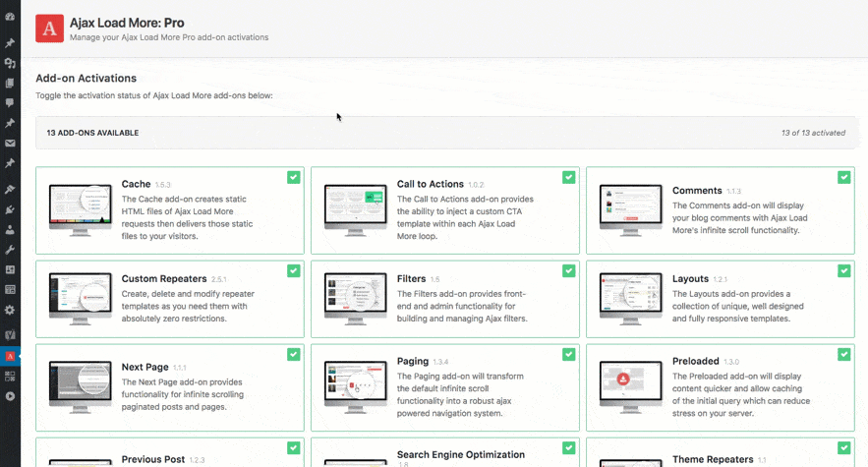Toggle the Call to Actions activation checkbox
The height and width of the screenshot is (467, 868).
569,177
